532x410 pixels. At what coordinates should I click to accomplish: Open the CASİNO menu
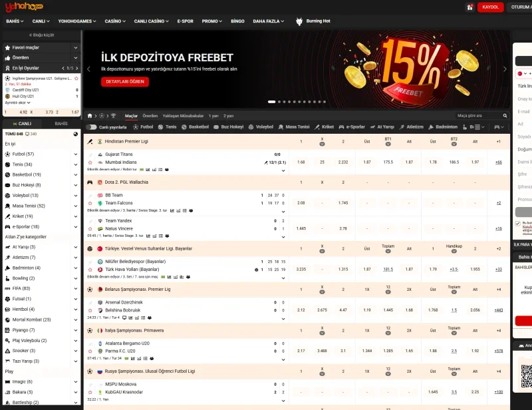point(115,21)
